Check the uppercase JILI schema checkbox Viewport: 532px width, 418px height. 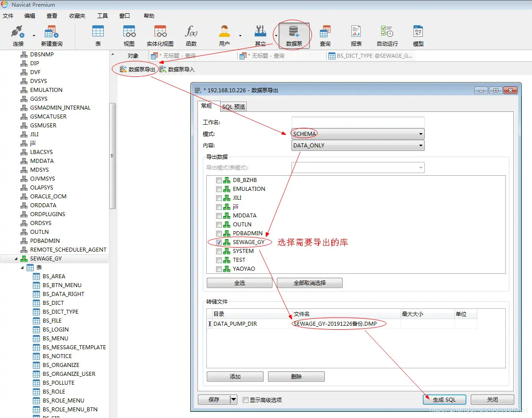[219, 198]
